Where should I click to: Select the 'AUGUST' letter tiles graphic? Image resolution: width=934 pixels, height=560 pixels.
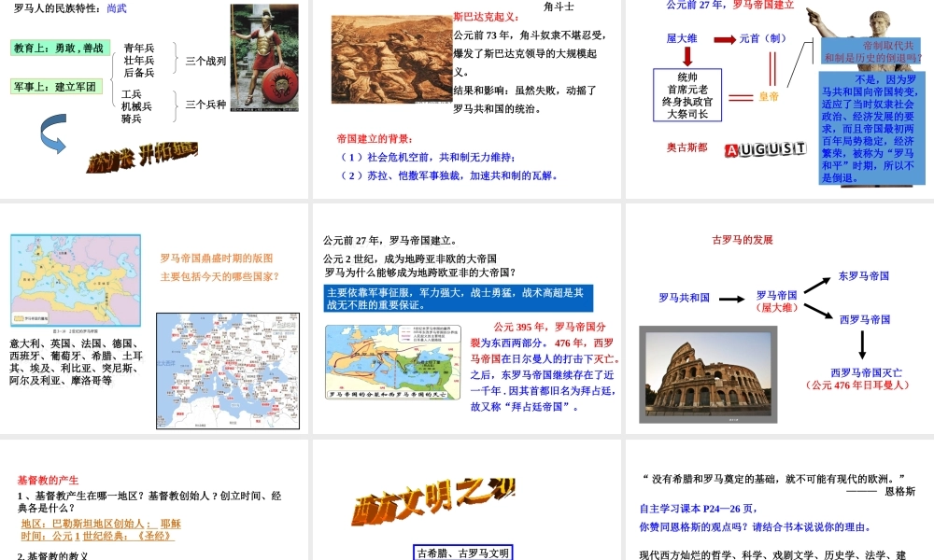point(766,149)
